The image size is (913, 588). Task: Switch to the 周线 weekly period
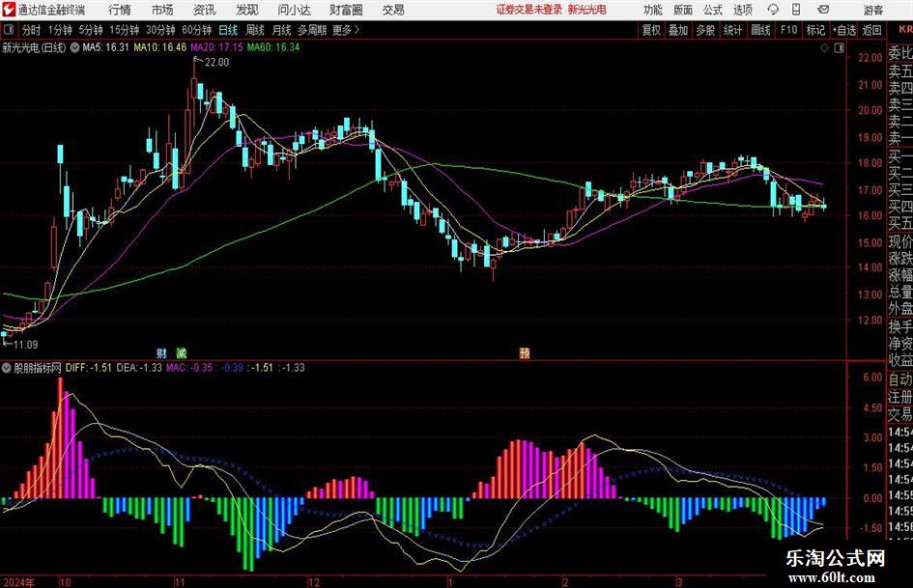pos(254,30)
